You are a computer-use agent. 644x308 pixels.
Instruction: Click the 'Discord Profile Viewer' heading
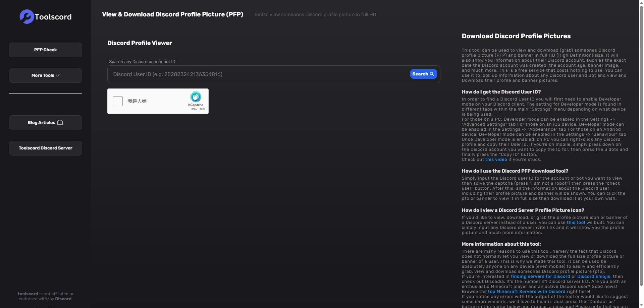point(140,43)
